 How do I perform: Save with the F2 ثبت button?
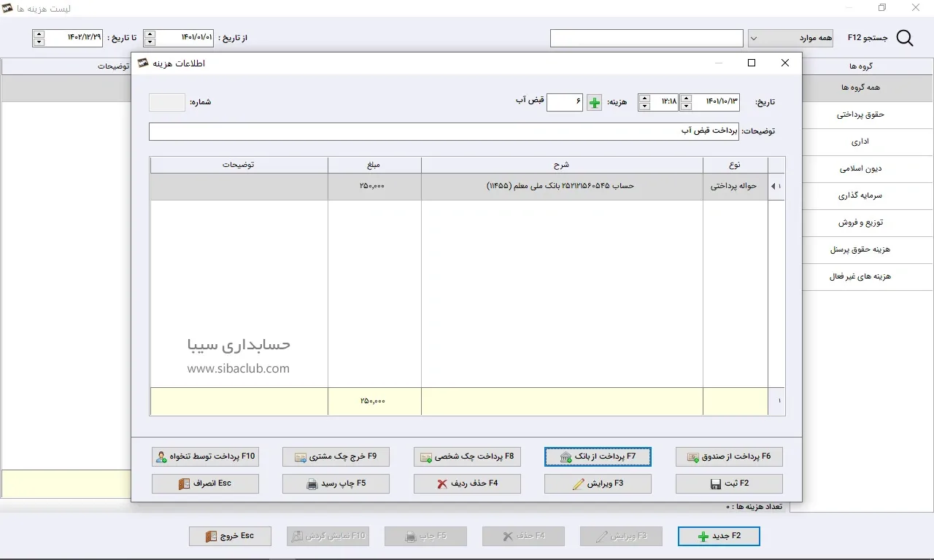[x=729, y=483]
